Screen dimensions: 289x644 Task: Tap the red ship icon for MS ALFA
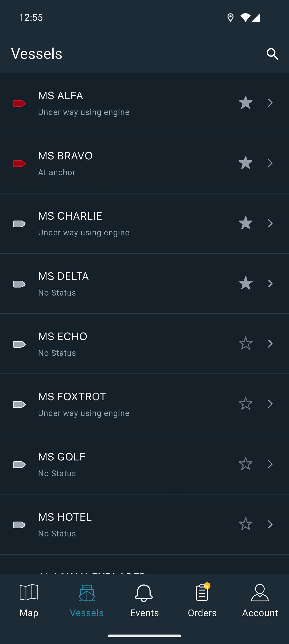point(19,103)
